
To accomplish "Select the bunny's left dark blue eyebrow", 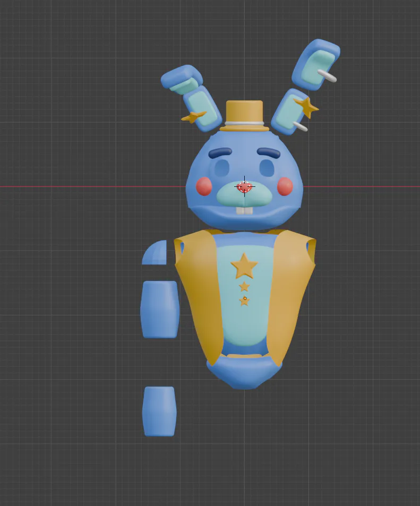I will point(220,152).
